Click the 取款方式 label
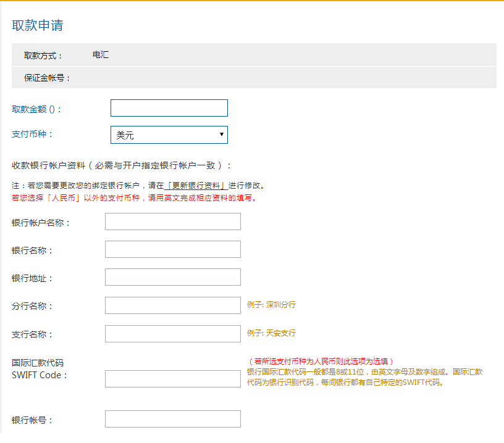The height and width of the screenshot is (443, 504). 43,56
